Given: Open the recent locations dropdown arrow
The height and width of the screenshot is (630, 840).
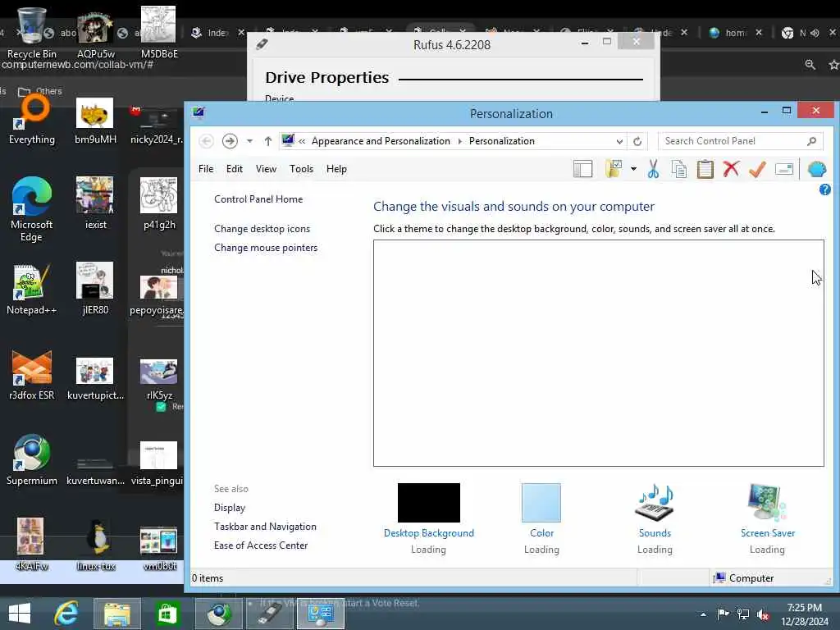Looking at the screenshot, I should tap(249, 141).
